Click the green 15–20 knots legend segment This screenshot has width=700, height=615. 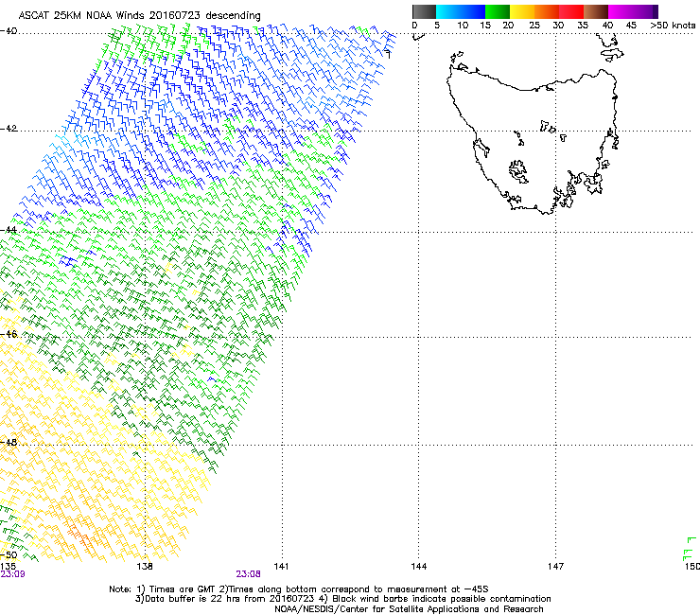coord(498,11)
